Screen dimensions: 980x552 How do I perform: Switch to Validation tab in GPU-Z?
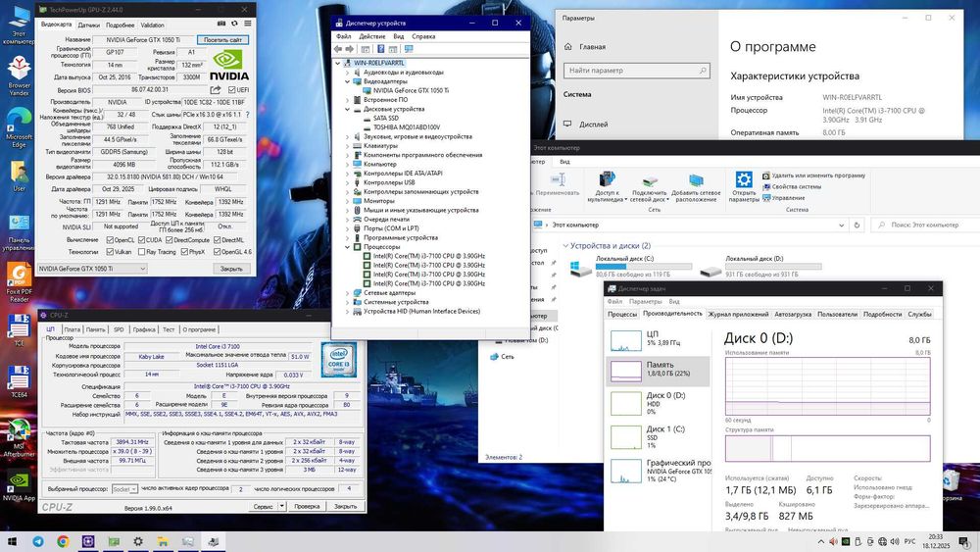153,25
